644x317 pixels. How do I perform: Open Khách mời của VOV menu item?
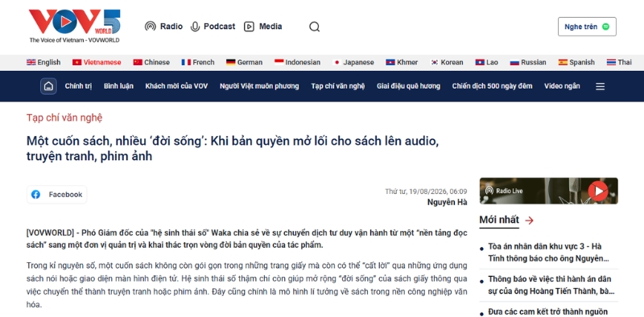click(x=176, y=86)
